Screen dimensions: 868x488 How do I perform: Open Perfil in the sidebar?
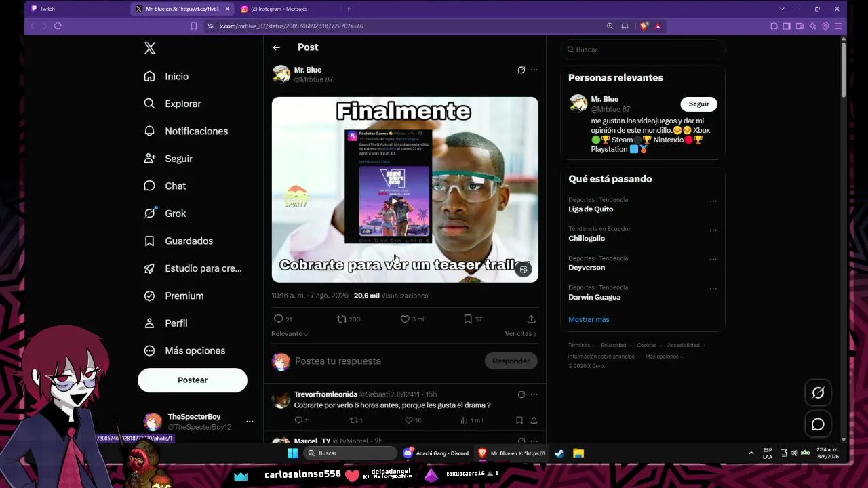click(165, 323)
